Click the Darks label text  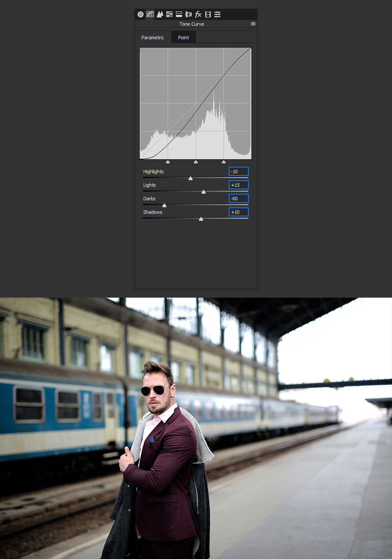click(149, 199)
